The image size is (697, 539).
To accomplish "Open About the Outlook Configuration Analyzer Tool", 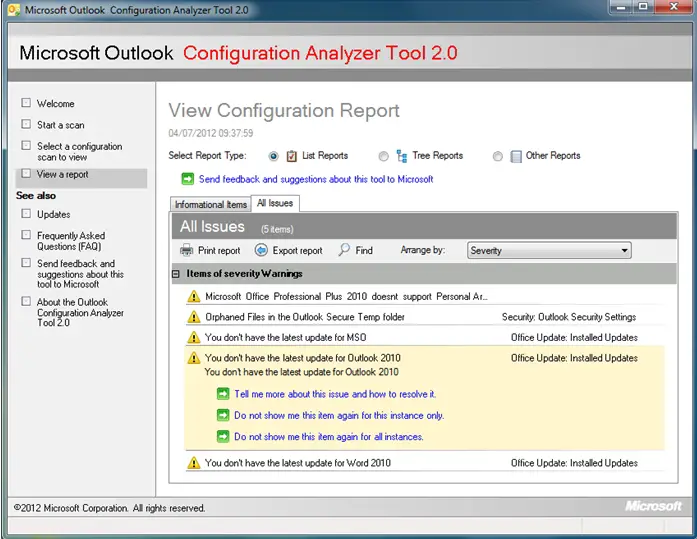I will click(80, 312).
